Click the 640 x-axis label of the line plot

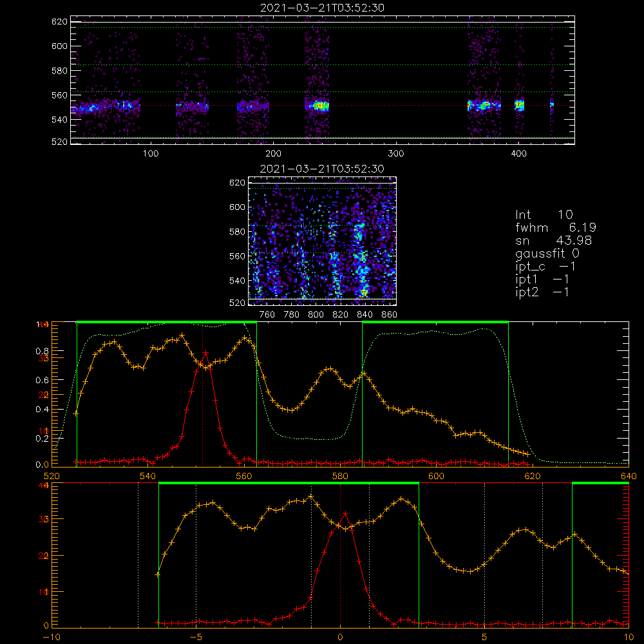[629, 476]
